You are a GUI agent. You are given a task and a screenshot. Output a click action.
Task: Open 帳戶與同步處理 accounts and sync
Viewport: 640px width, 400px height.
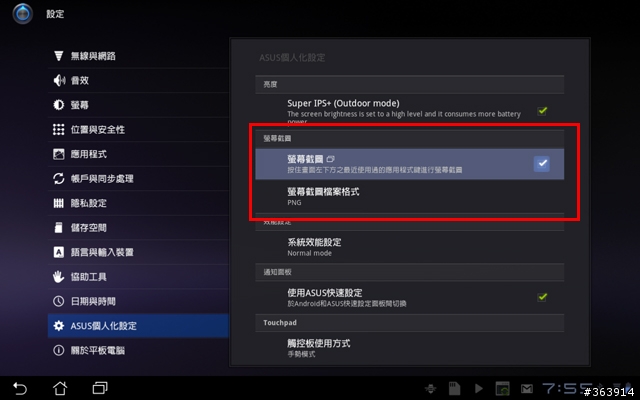click(x=138, y=178)
